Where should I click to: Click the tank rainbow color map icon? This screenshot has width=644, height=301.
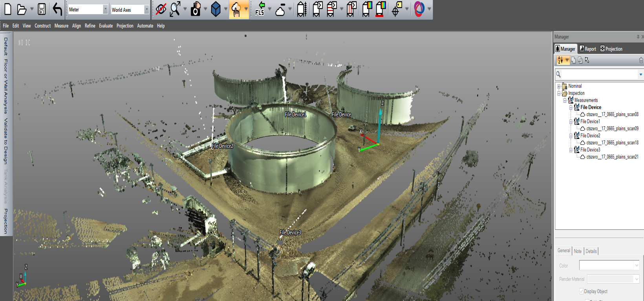[x=367, y=9]
